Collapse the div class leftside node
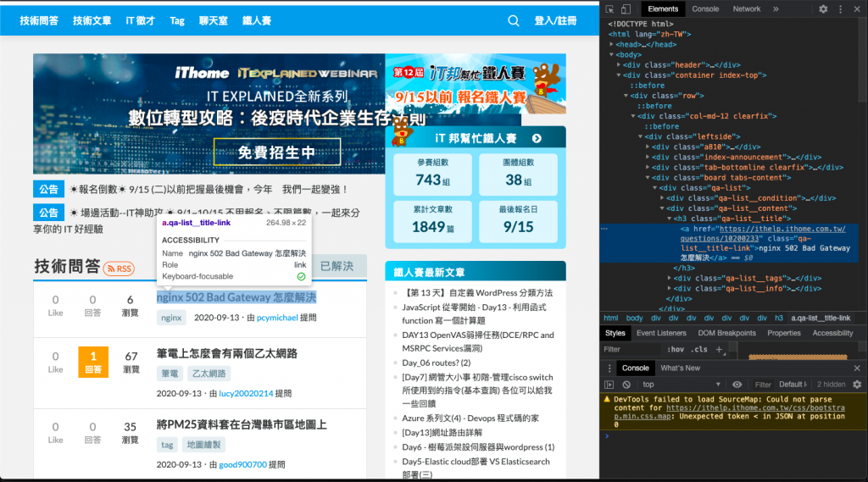Image resolution: width=868 pixels, height=482 pixels. [x=641, y=136]
